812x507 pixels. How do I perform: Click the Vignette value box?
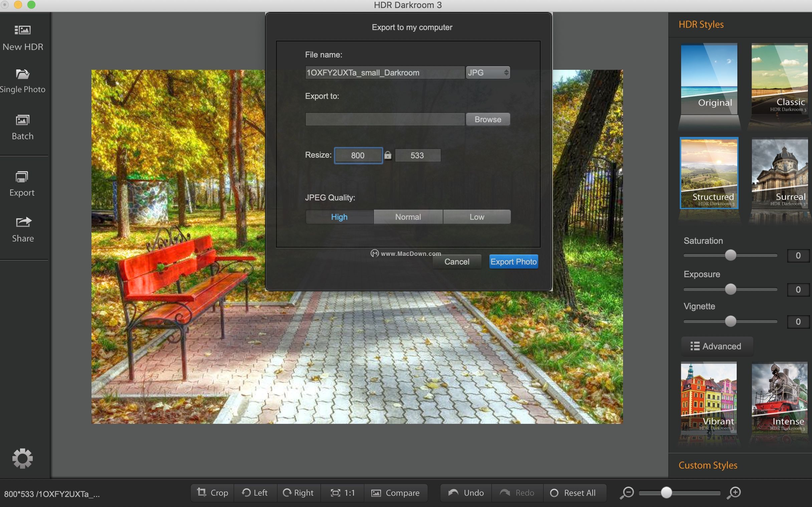pyautogui.click(x=798, y=322)
